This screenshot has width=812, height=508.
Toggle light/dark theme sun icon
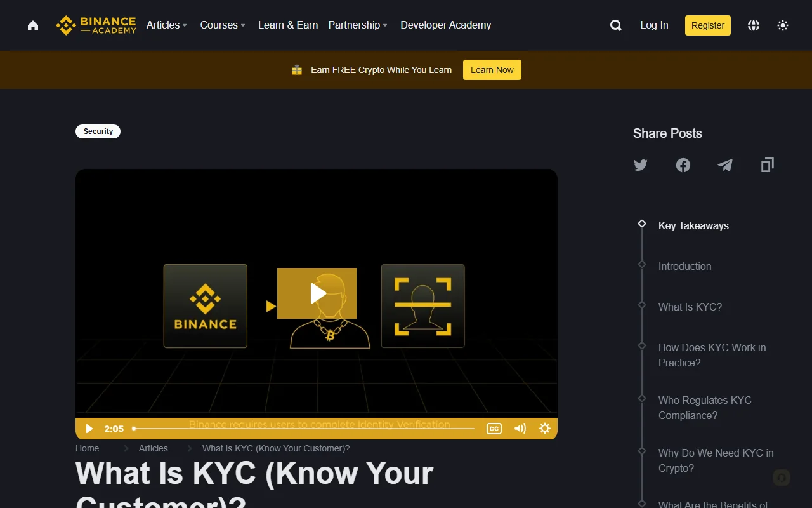click(783, 25)
